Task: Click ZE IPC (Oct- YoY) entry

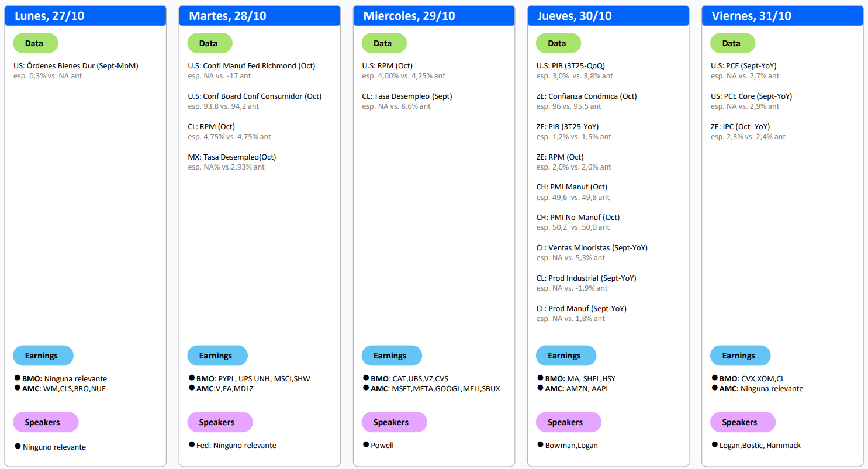Action: coord(740,127)
